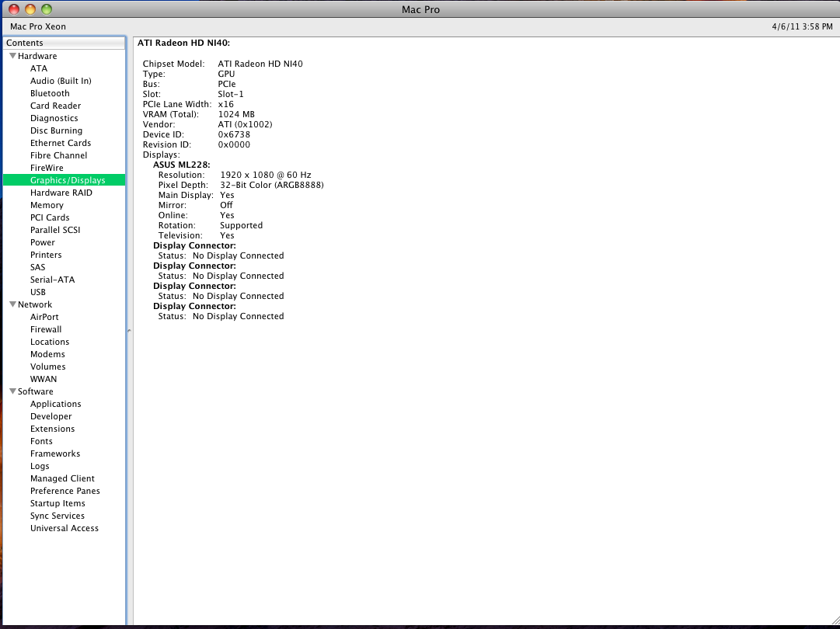Click PCIe Lane Width x16 value
Screen dimensions: 840x629
[x=226, y=104]
